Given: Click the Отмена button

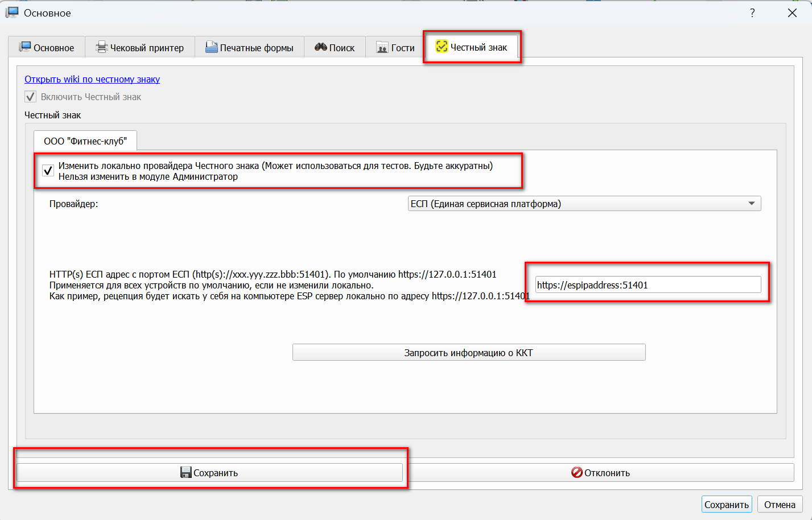Looking at the screenshot, I should click(x=780, y=504).
